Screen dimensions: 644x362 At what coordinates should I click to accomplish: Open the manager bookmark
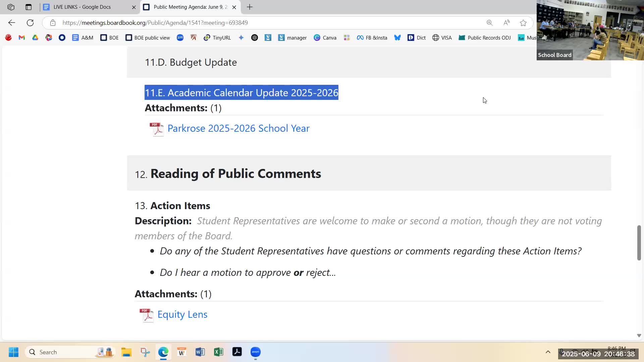coord(292,38)
